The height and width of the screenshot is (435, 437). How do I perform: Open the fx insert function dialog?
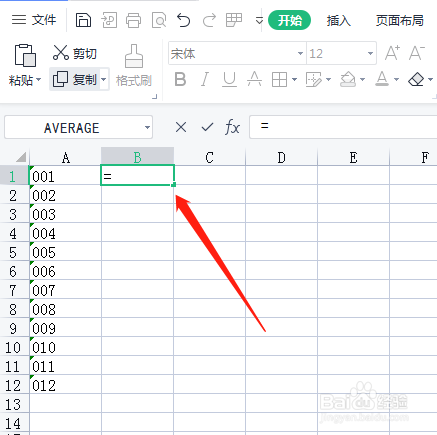click(x=232, y=127)
